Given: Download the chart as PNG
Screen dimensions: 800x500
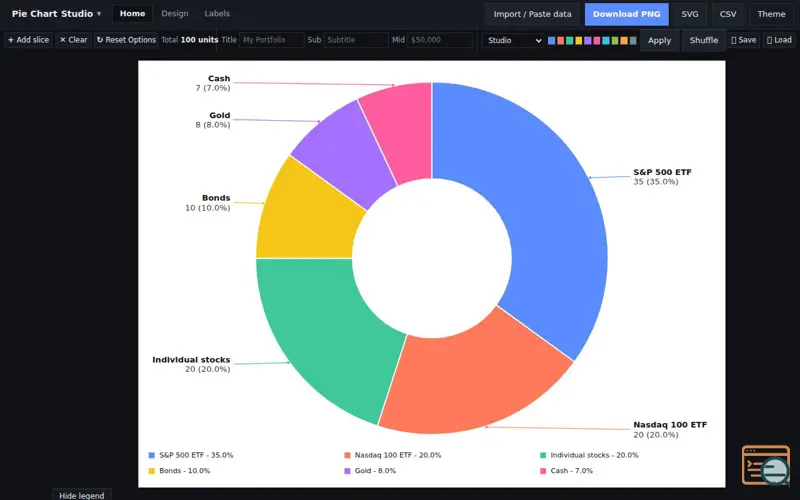Looking at the screenshot, I should [626, 14].
